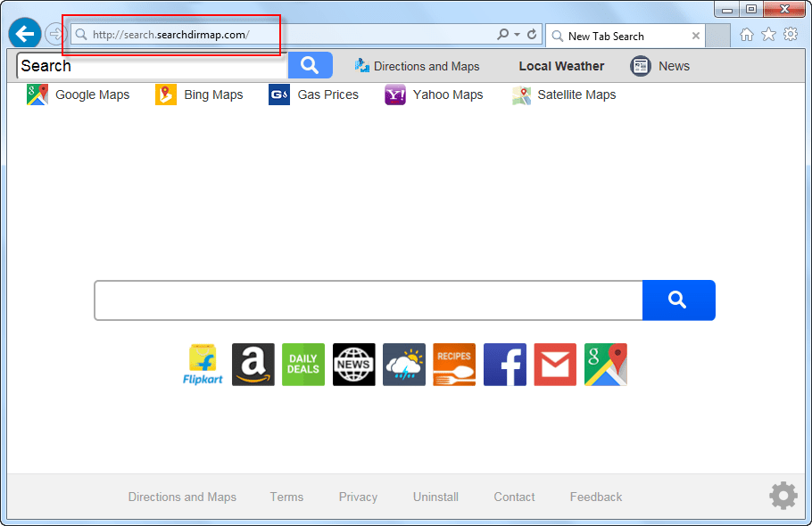Open the Google Maps text link
Viewport: 812px width, 526px height.
click(92, 95)
